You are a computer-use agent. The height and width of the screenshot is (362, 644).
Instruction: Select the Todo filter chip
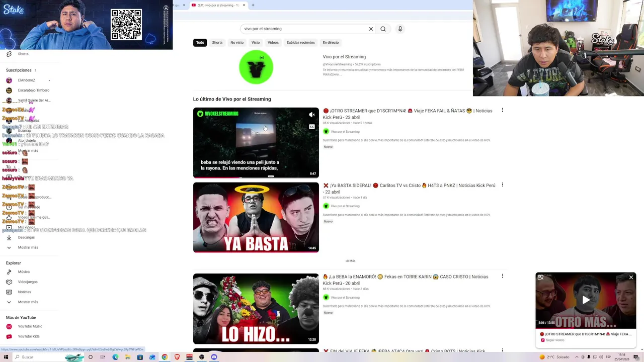200,43
